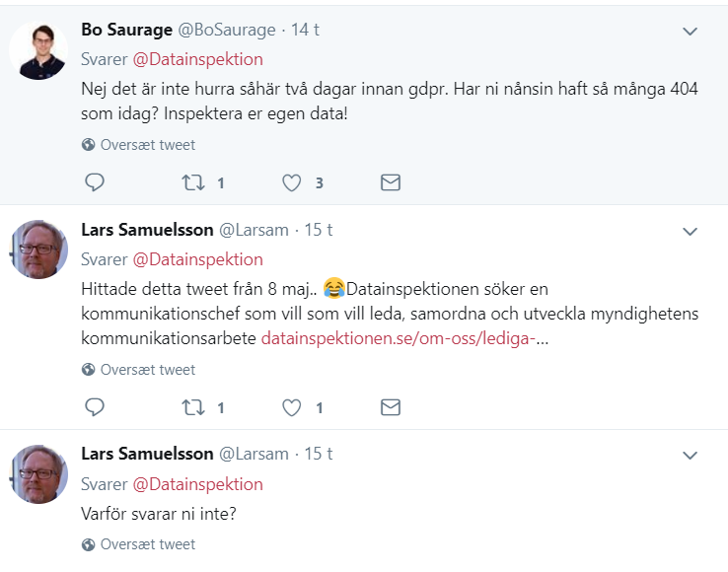Open Bo Saurage's profile name link
This screenshot has height=572, width=728.
[x=126, y=30]
